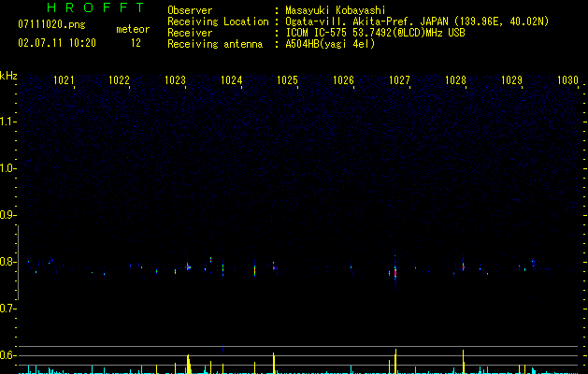Click the meteor label
The height and width of the screenshot is (374, 588).
tap(133, 29)
